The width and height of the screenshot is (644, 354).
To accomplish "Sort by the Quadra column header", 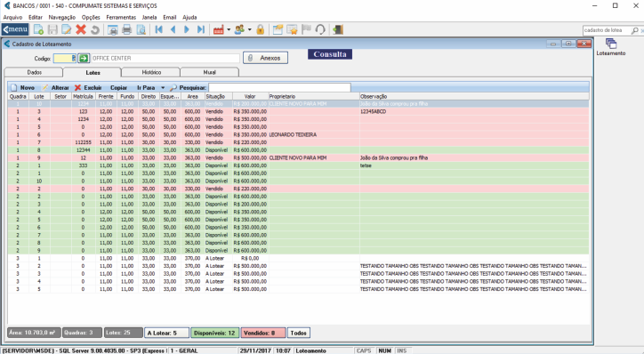I will (18, 96).
